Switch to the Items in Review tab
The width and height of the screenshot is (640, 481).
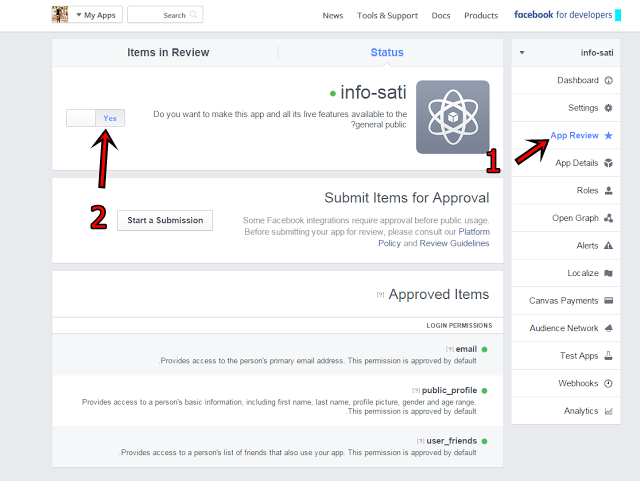[168, 52]
